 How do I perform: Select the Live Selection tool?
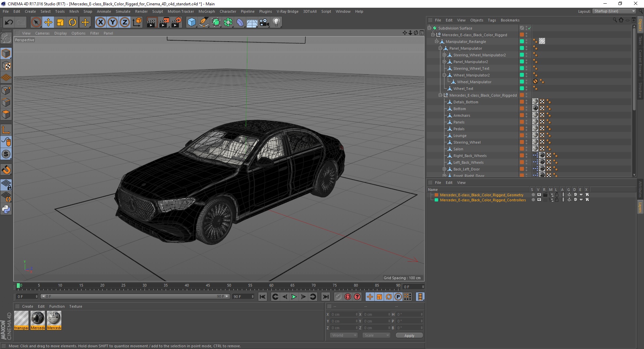click(x=36, y=22)
